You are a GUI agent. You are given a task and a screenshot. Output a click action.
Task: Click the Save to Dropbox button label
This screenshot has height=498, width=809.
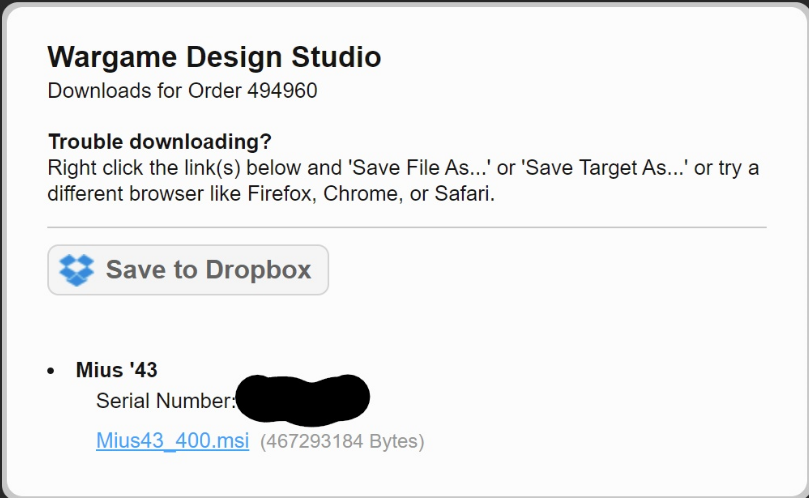(x=208, y=270)
